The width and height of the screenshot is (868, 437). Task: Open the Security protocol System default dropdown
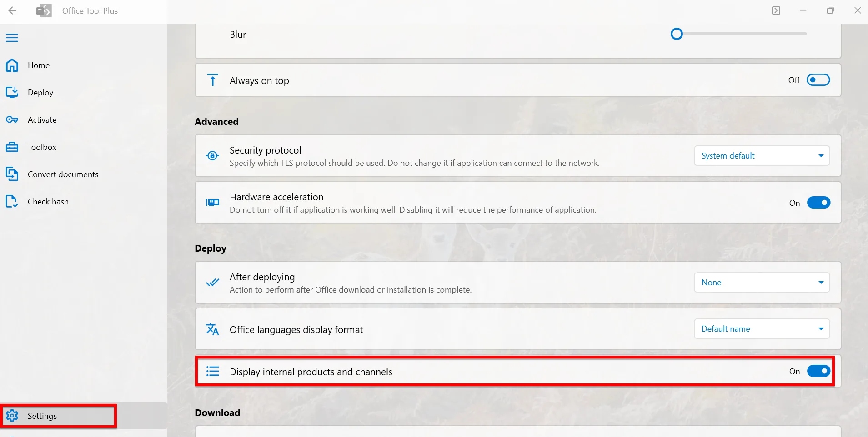click(x=762, y=156)
